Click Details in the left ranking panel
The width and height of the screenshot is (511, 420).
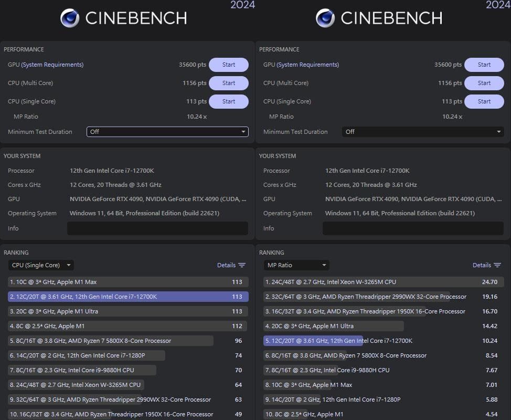point(226,265)
